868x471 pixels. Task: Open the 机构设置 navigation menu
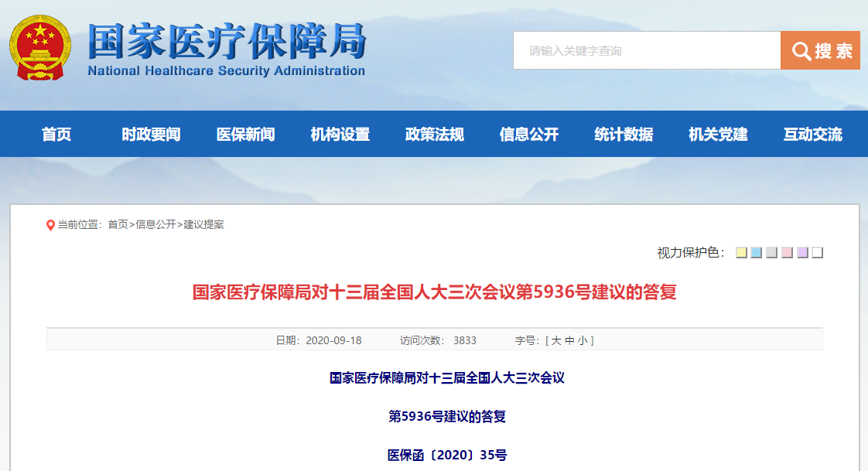point(340,134)
